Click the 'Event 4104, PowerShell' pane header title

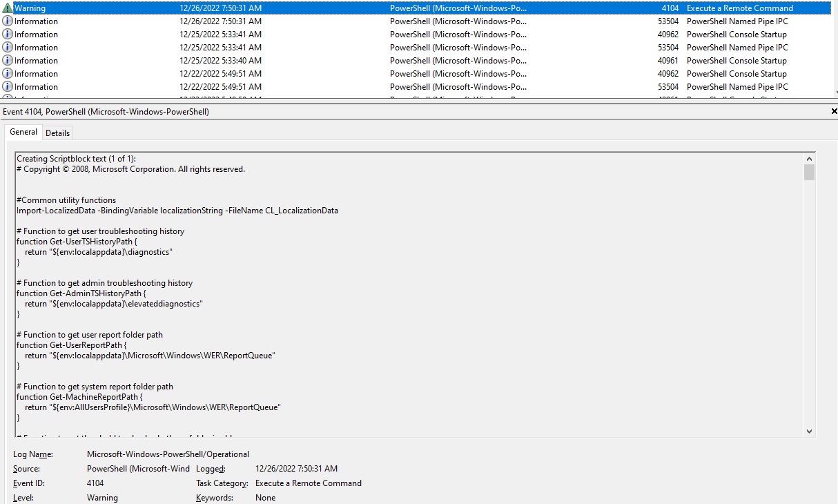pos(106,111)
